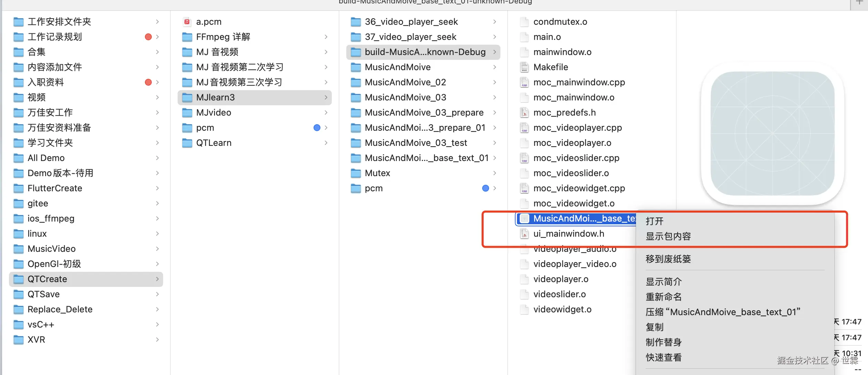Click the MJlearn3 folder icon
The width and height of the screenshot is (868, 375).
[187, 97]
